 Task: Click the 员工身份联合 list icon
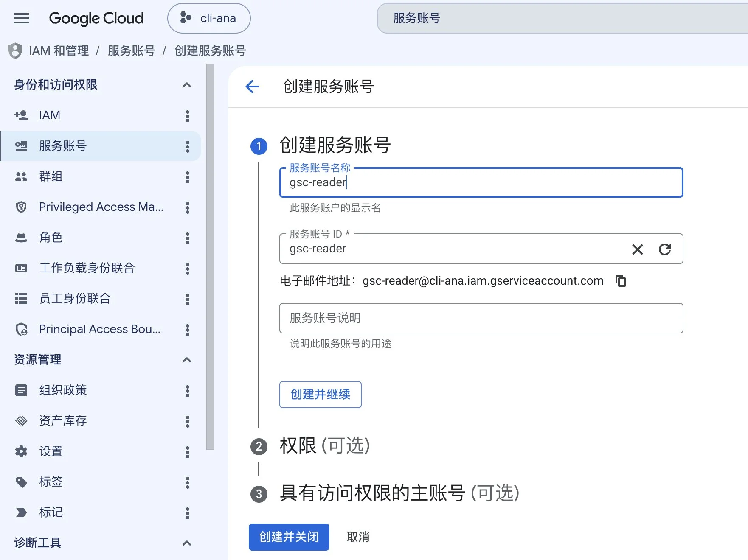click(x=21, y=299)
